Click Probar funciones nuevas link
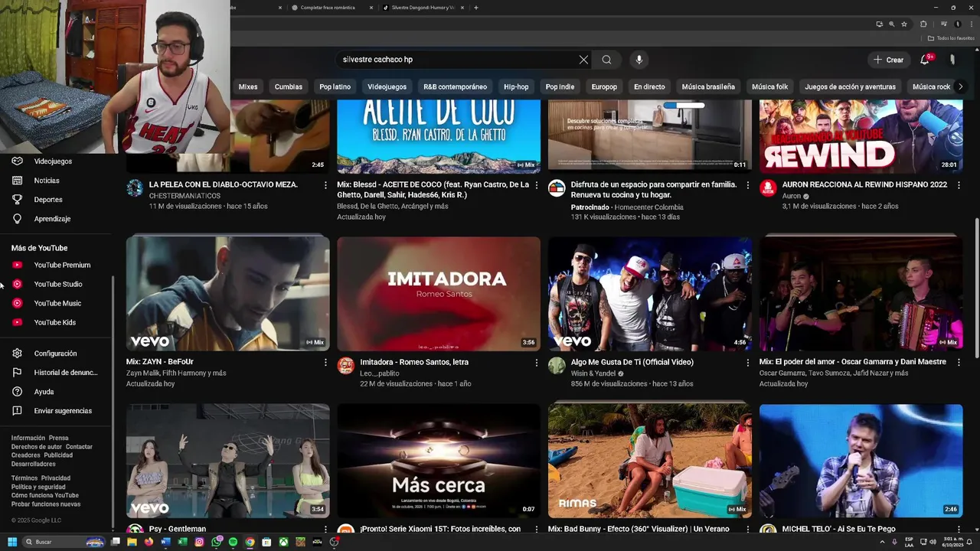 tap(46, 504)
